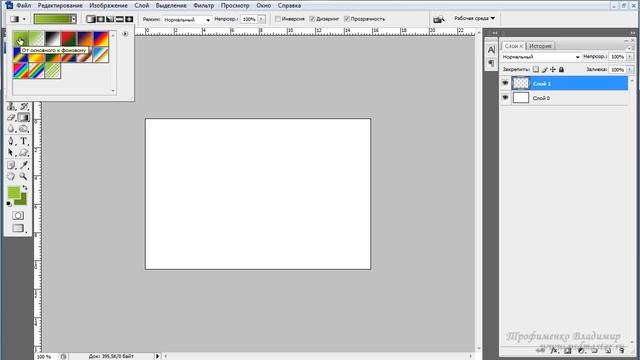
Task: Select the Notes tool
Action: (x=11, y=165)
